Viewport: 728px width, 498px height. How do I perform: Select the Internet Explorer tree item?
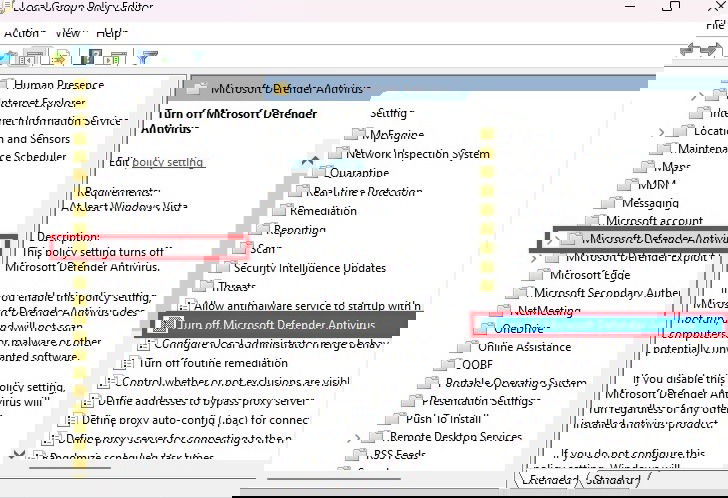(x=42, y=103)
